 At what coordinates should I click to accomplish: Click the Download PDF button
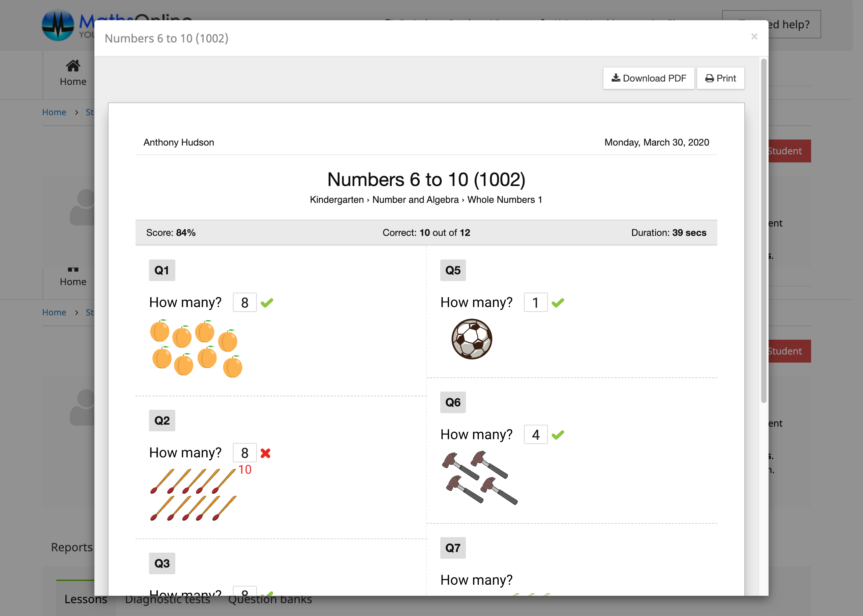pos(649,78)
